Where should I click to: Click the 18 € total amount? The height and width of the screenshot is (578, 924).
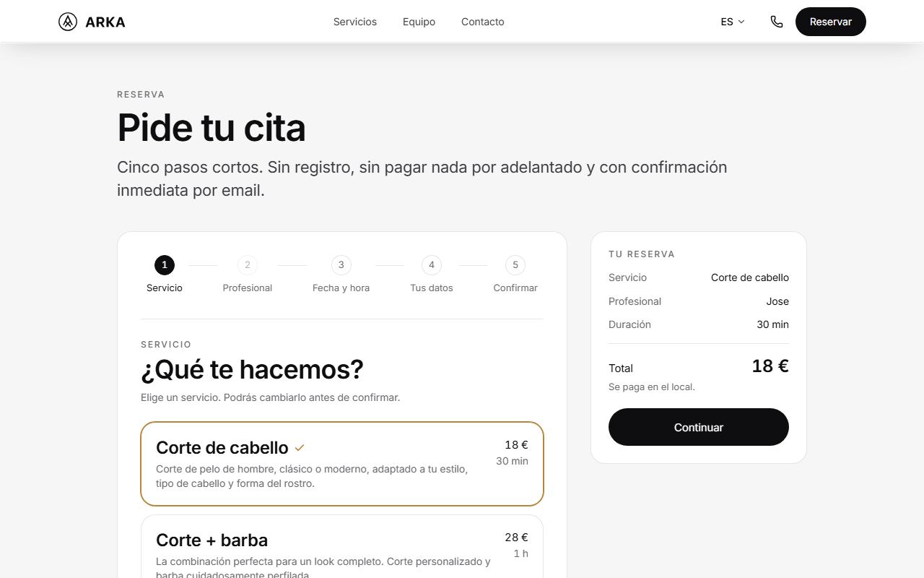click(x=770, y=366)
